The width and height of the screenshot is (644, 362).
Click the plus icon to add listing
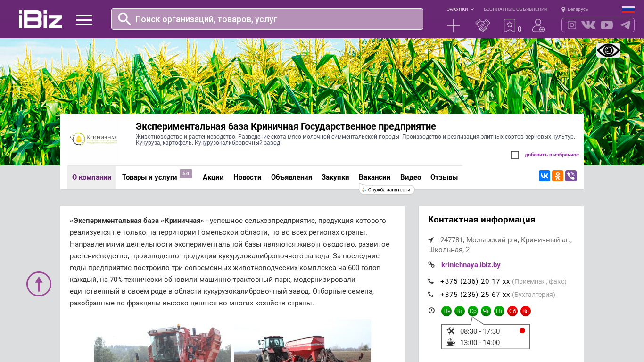coord(453,25)
